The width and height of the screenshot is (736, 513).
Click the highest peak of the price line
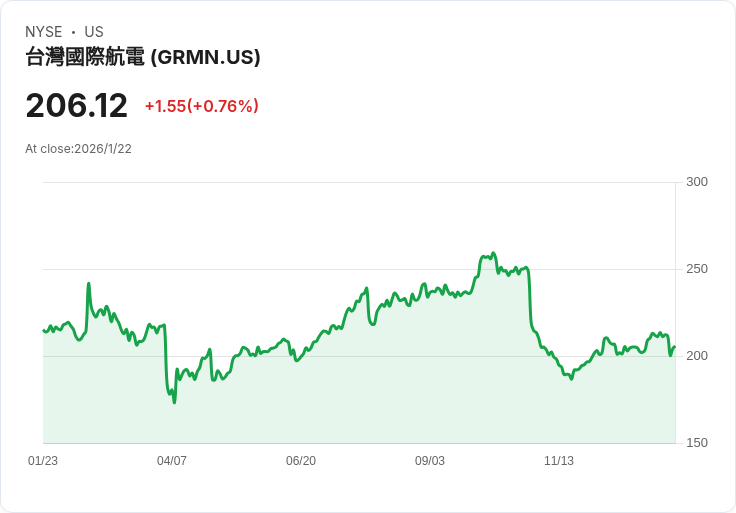tap(494, 254)
